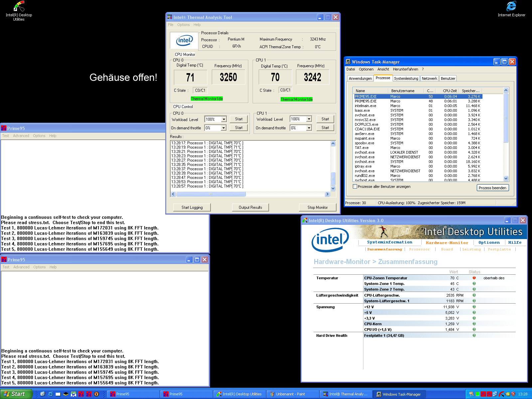Open the Internet Explorer desktop icon
This screenshot has width=532, height=399.
pos(511,9)
